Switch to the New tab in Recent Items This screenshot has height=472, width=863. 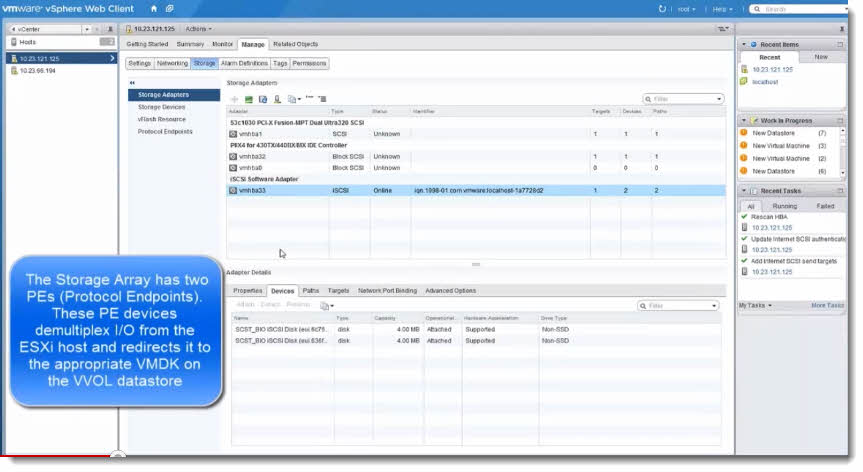tap(821, 57)
